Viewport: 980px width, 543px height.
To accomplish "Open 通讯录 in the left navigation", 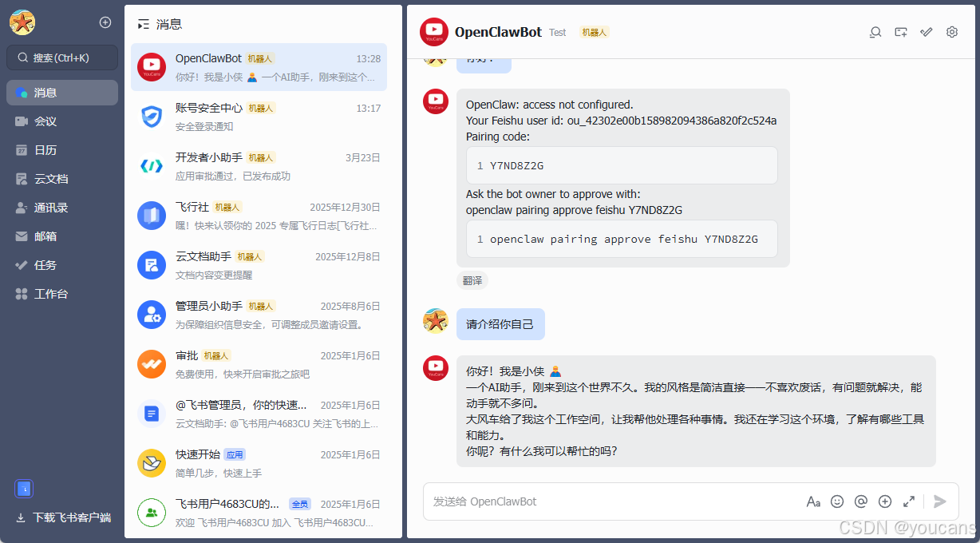I will (62, 208).
